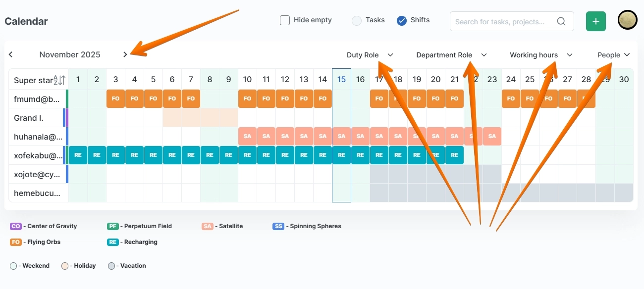Click the SS Spinning Spheres legend badge

278,226
